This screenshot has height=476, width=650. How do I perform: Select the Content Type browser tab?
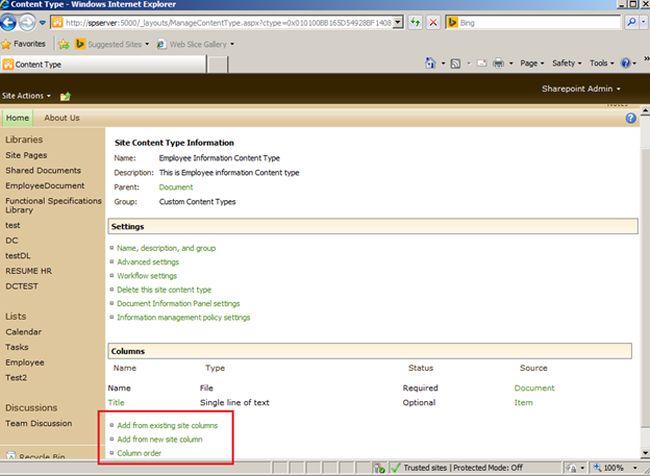103,64
